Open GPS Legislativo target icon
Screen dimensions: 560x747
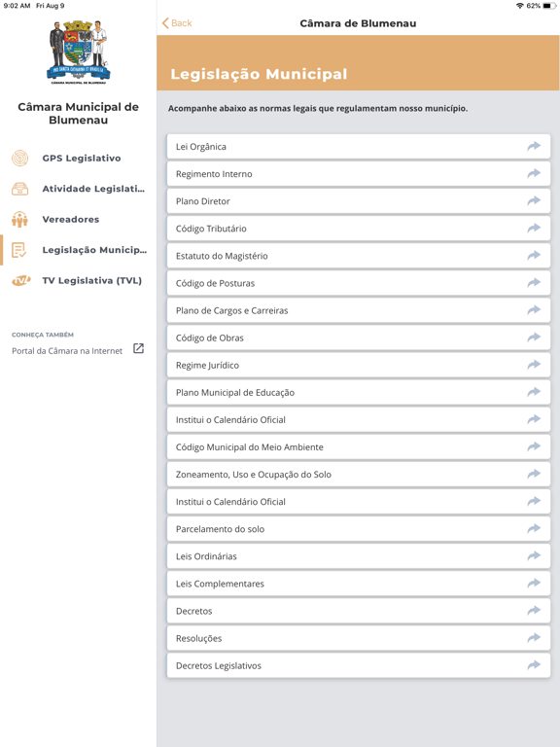(20, 159)
